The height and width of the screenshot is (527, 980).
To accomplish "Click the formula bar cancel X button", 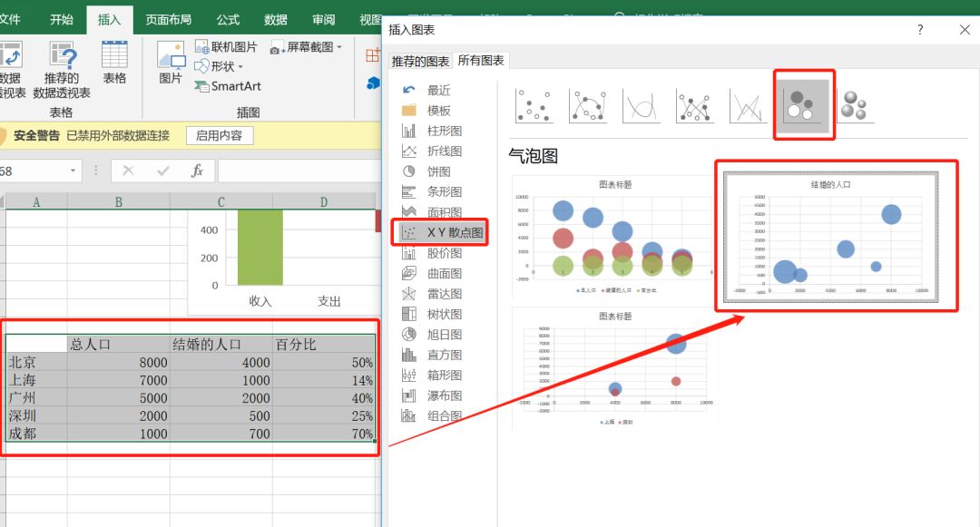I will (x=128, y=171).
